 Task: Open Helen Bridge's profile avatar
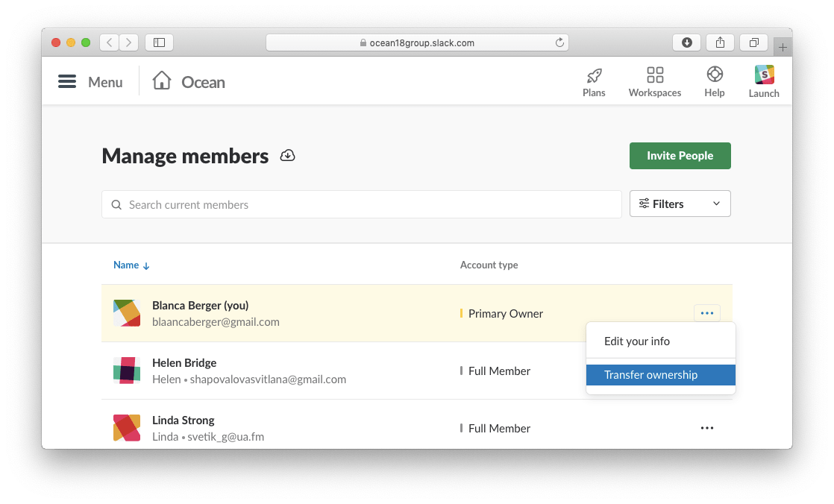(x=127, y=371)
